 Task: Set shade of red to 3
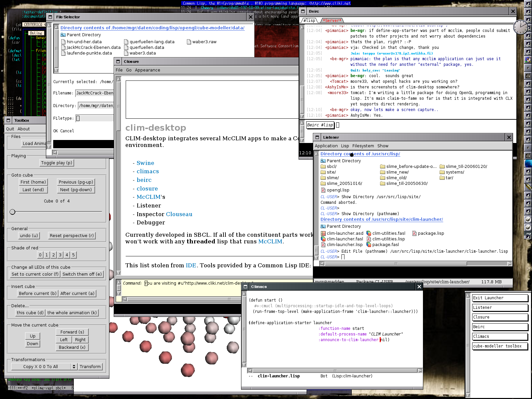click(x=60, y=255)
